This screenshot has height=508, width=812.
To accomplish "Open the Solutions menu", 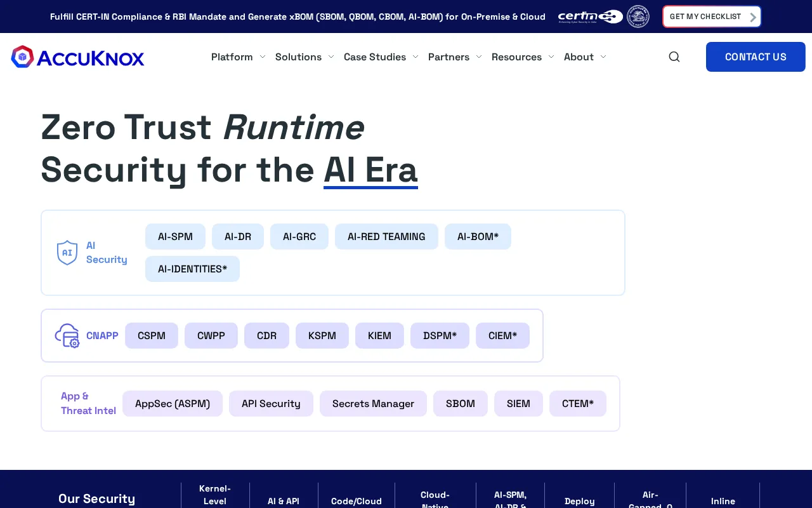I will point(298,57).
